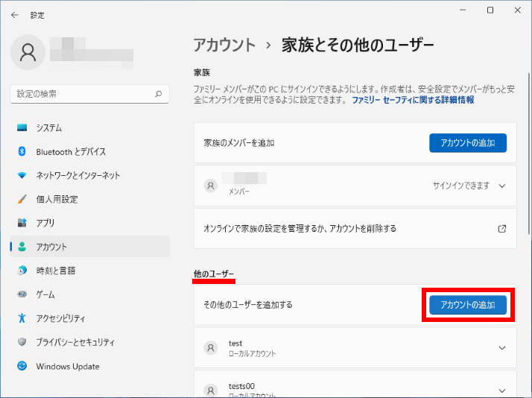Click the test account name text
The width and height of the screenshot is (532, 398).
tap(235, 344)
